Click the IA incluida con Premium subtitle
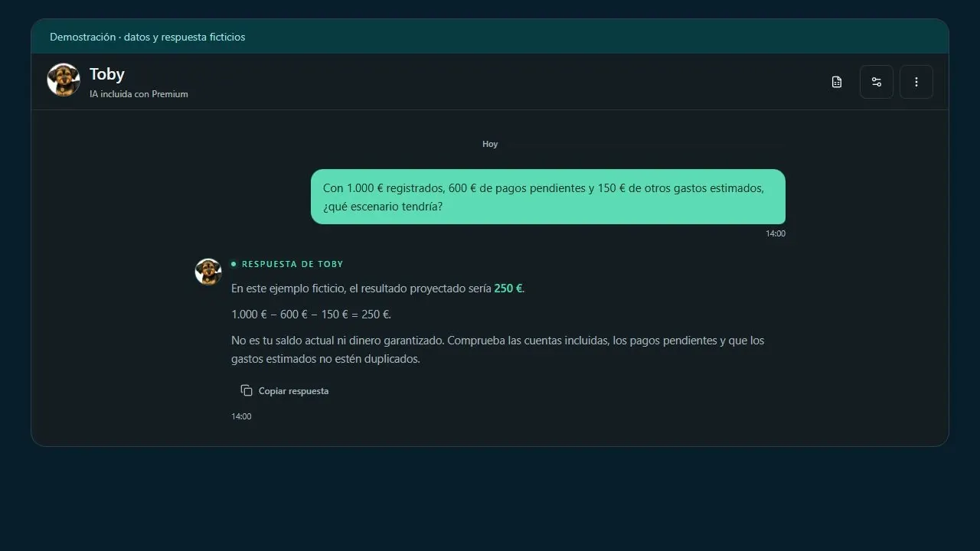Image resolution: width=980 pixels, height=551 pixels. tap(139, 94)
